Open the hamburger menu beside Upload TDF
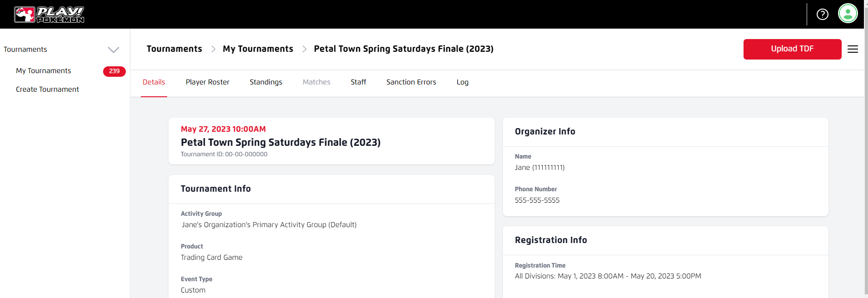 coord(853,49)
